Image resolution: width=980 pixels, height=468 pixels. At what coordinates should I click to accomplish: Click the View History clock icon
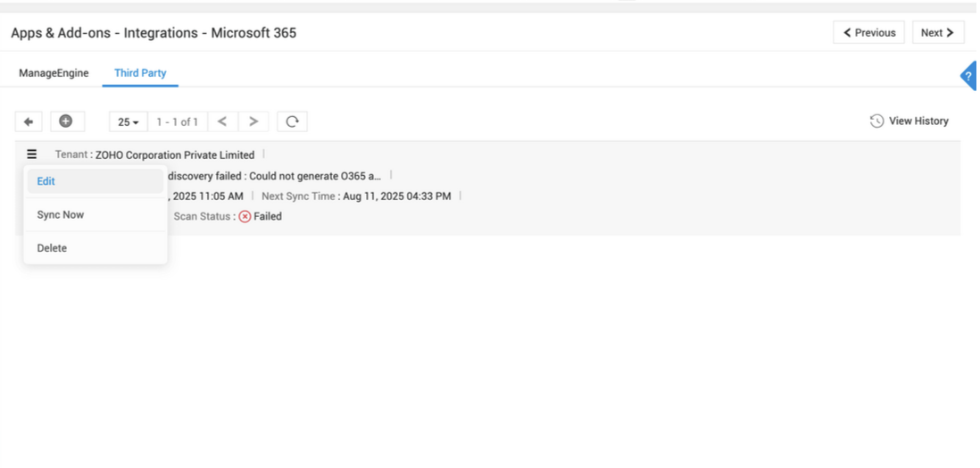(876, 121)
